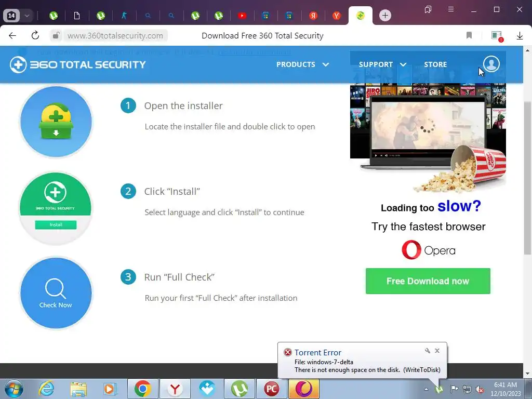Click the 'Click “Install”' step heading
This screenshot has width=532, height=399.
pyautogui.click(x=172, y=192)
